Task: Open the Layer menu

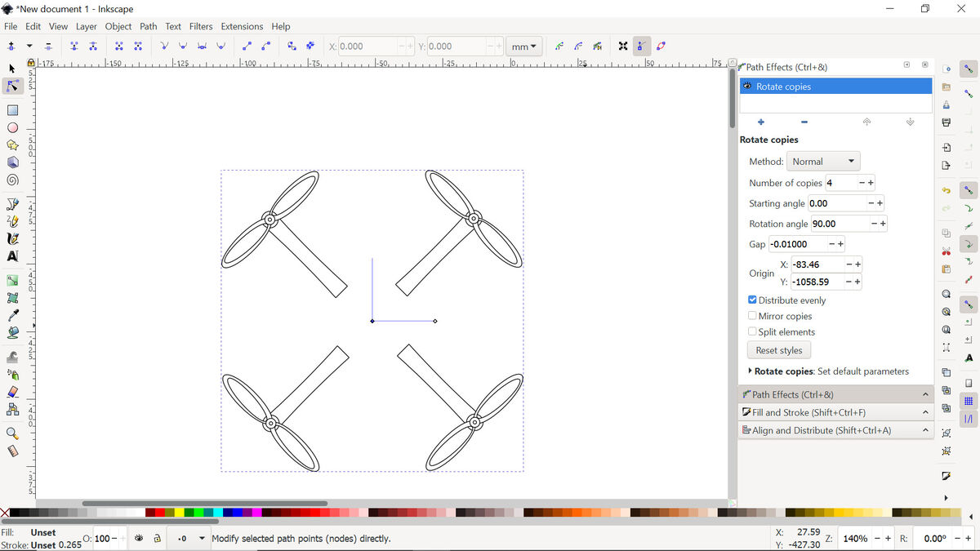Action: tap(87, 27)
